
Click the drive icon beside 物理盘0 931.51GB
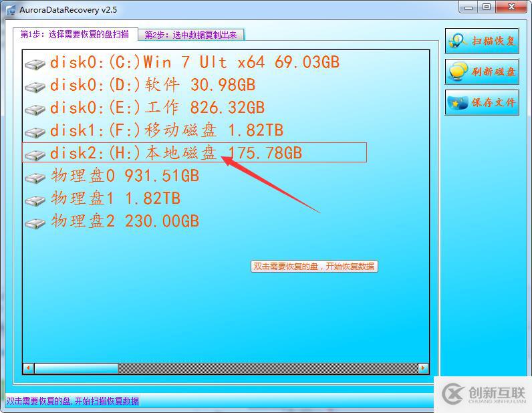[x=35, y=178]
